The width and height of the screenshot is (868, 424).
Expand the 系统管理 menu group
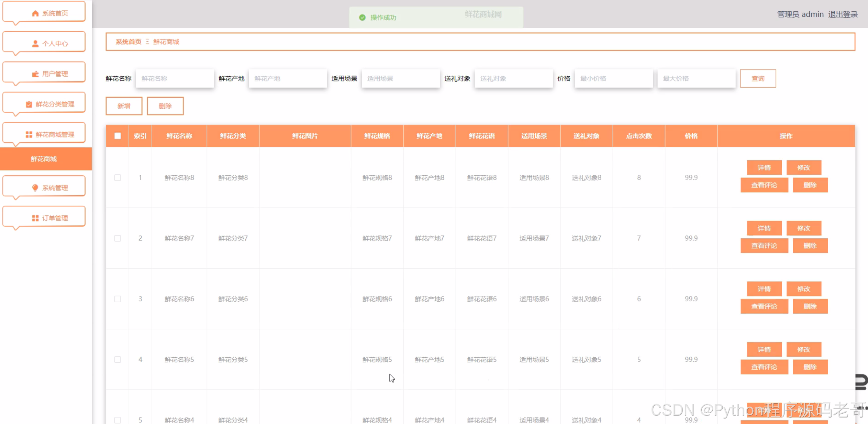coord(55,188)
